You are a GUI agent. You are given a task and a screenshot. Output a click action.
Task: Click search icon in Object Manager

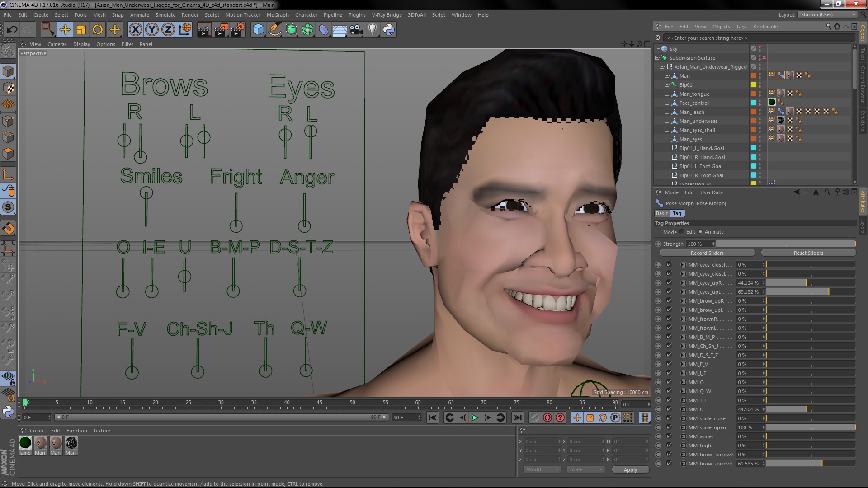829,27
